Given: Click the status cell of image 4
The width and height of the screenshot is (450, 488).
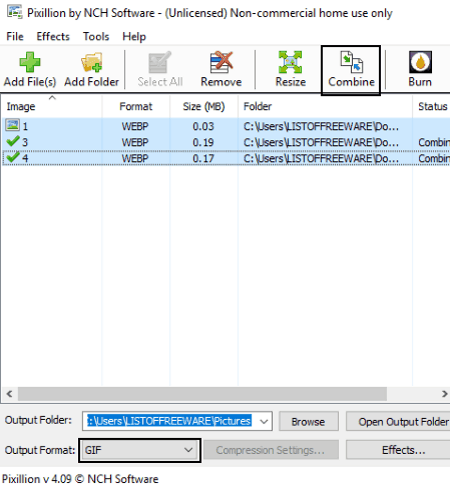Looking at the screenshot, I should pos(434,158).
